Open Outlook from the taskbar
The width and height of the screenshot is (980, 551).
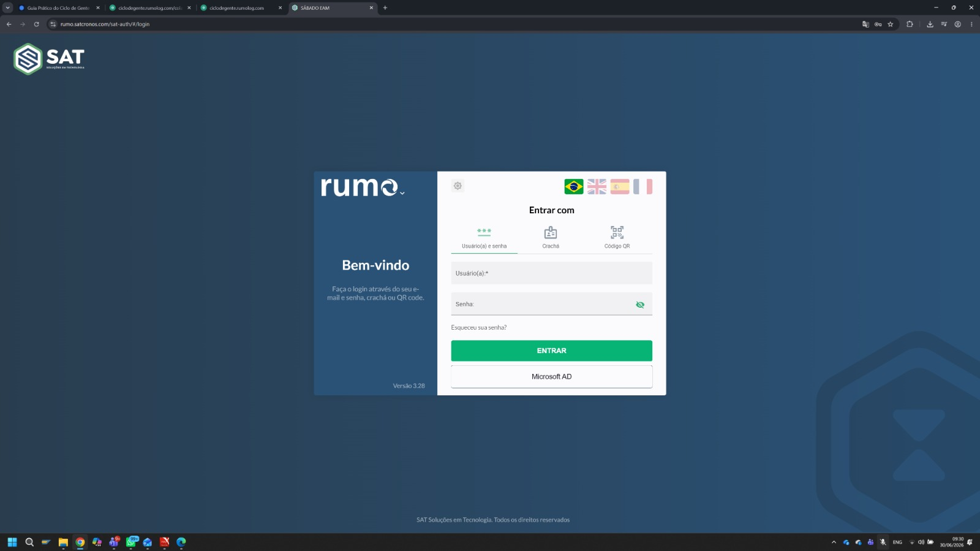pos(148,542)
